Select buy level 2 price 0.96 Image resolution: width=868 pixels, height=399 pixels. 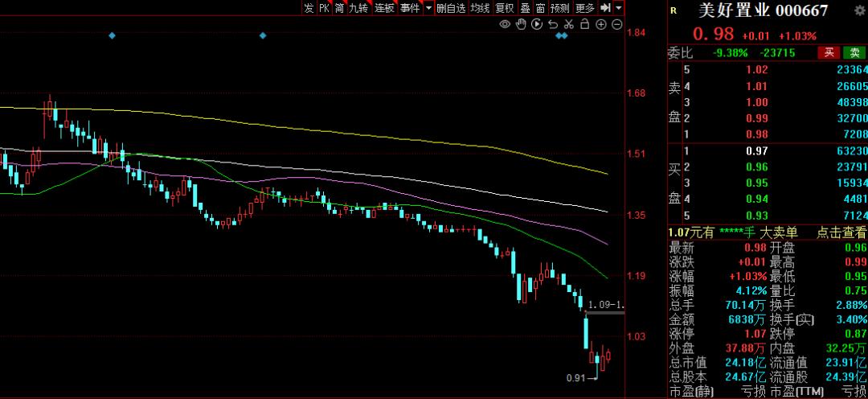tap(758, 167)
